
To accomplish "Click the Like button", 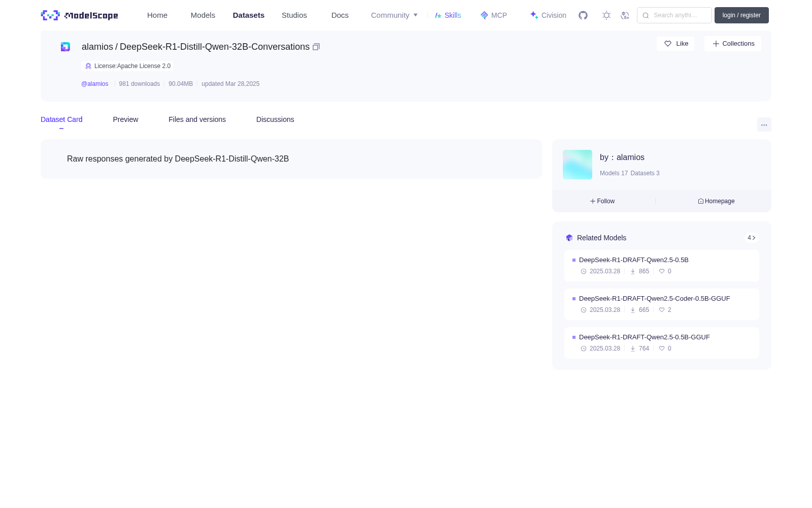I will tap(675, 44).
